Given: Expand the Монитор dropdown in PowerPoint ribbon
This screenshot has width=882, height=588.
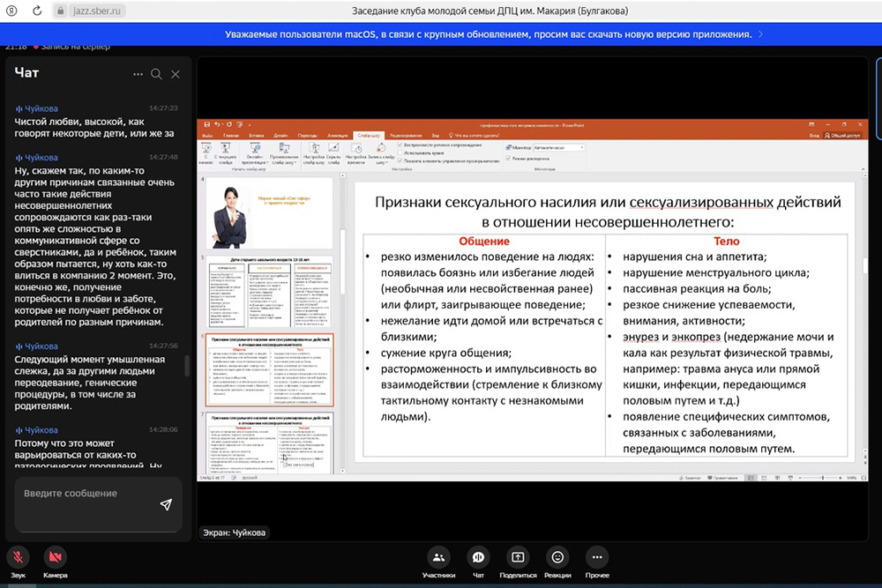Looking at the screenshot, I should click(x=581, y=147).
